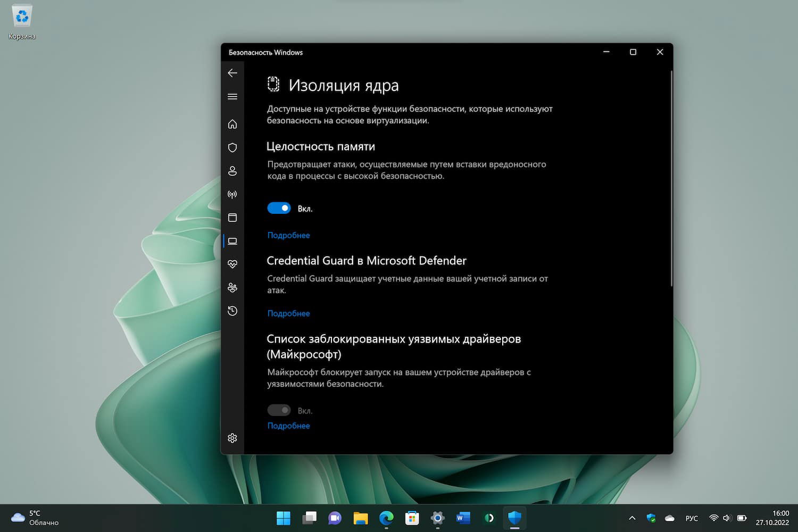Open App & browser control window icon
The image size is (798, 532).
point(232,218)
